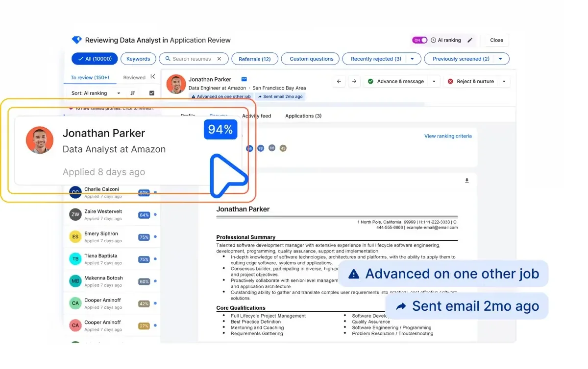Toggle the select-all checkbox above candidate list
This screenshot has height=369, width=588.
point(152,93)
